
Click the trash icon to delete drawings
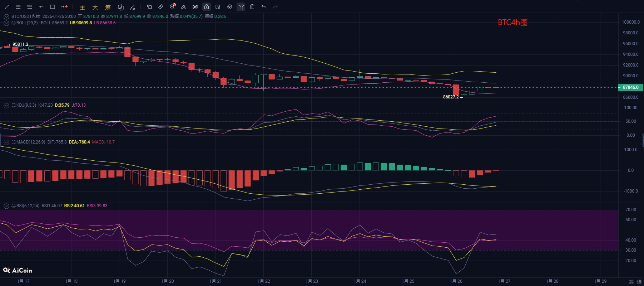coord(252,7)
